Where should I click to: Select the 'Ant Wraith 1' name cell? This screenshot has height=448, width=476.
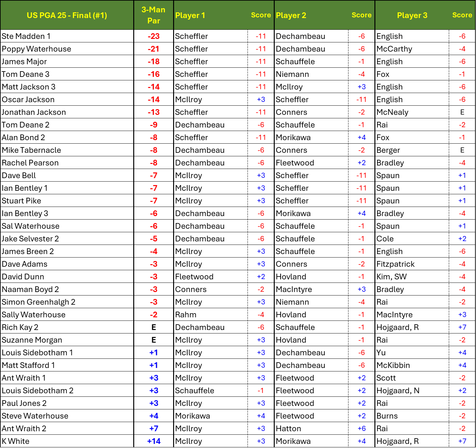pyautogui.click(x=67, y=378)
